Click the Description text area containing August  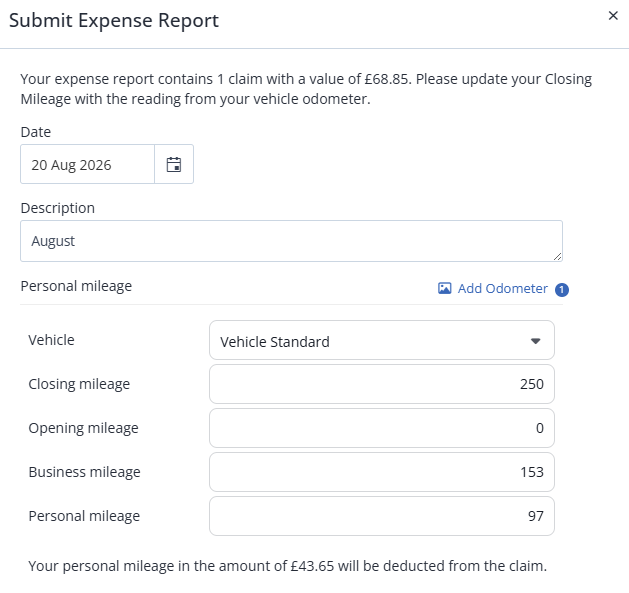point(292,241)
